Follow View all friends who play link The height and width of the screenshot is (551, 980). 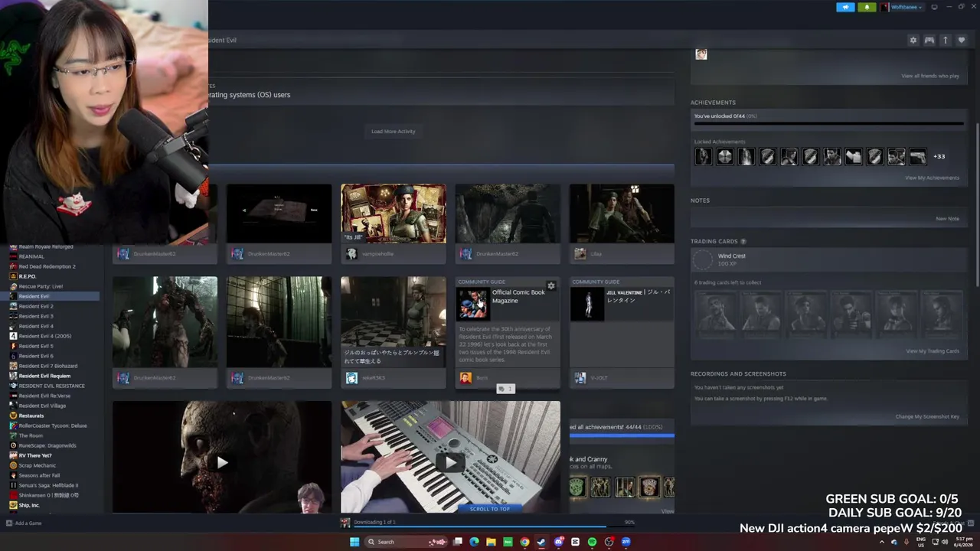(x=930, y=76)
